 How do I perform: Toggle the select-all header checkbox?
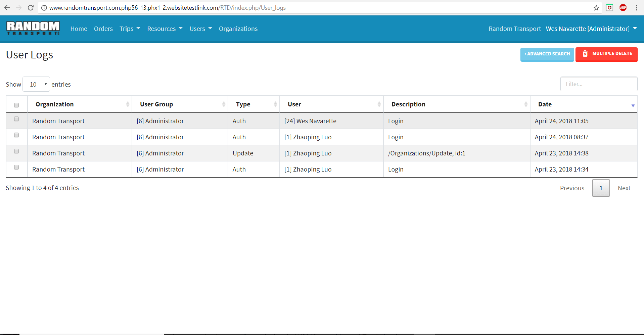(16, 105)
